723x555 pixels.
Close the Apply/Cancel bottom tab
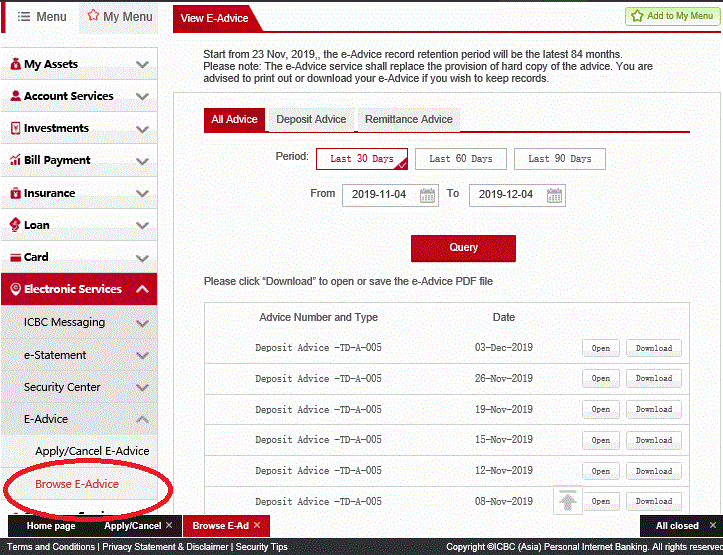click(x=169, y=525)
